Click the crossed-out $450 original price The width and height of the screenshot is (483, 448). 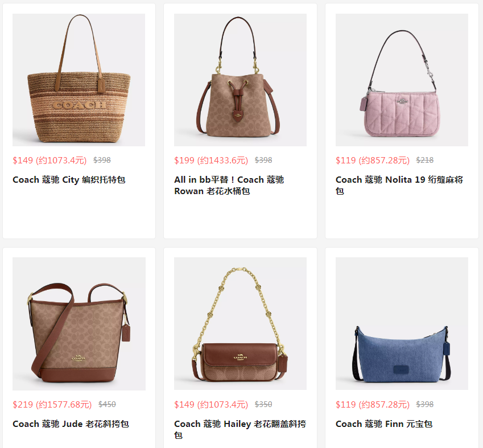pos(107,404)
